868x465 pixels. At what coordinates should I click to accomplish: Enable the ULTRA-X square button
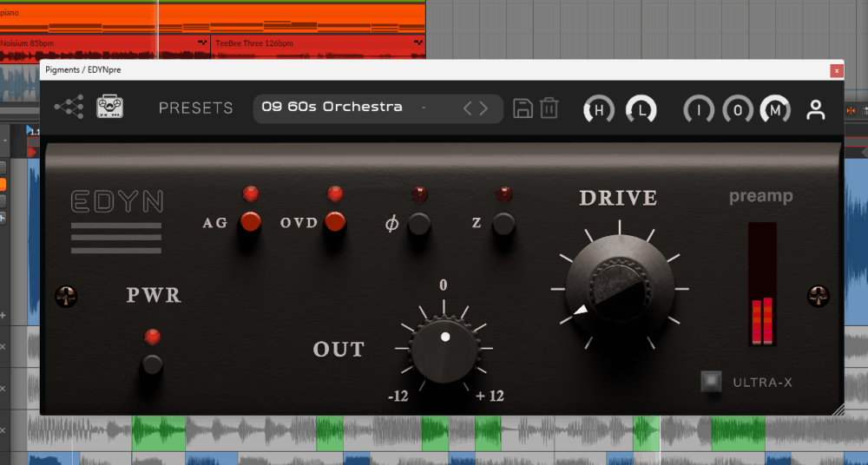click(712, 382)
